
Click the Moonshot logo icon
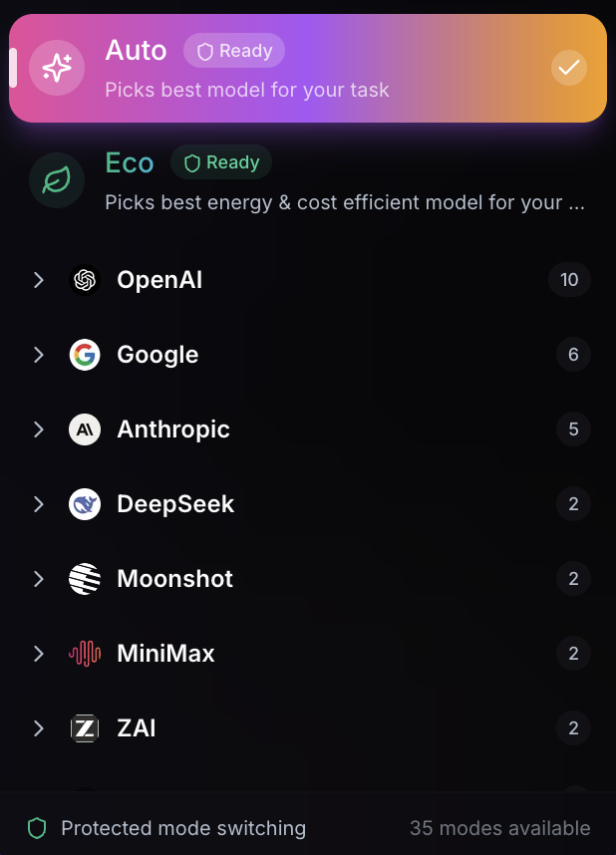coord(85,579)
